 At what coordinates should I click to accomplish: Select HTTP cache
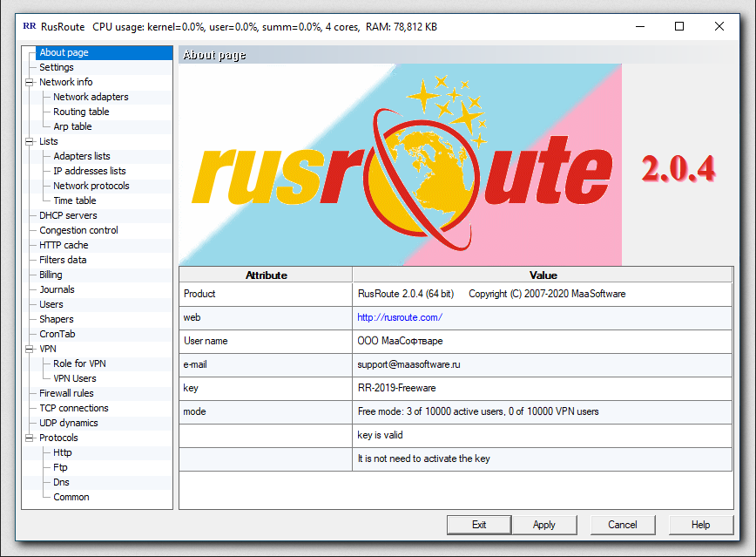point(64,246)
